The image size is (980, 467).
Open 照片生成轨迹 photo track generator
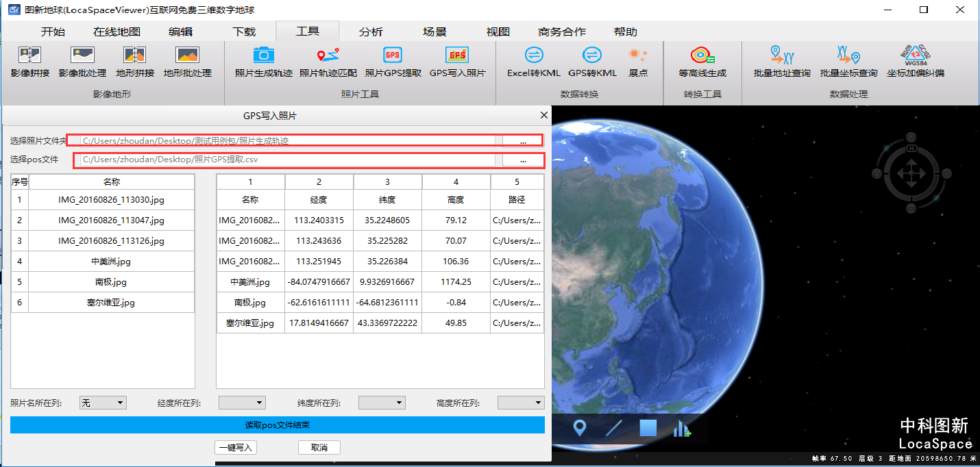click(264, 62)
